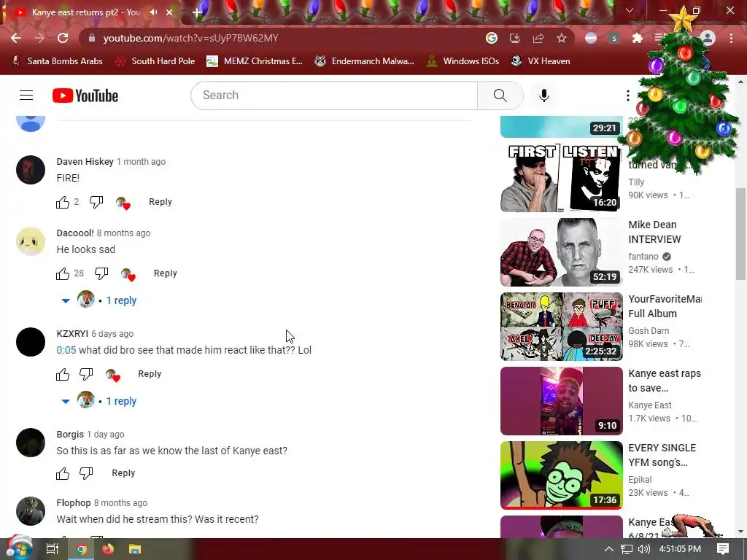
Task: Show hidden system tray icons
Action: tap(609, 549)
